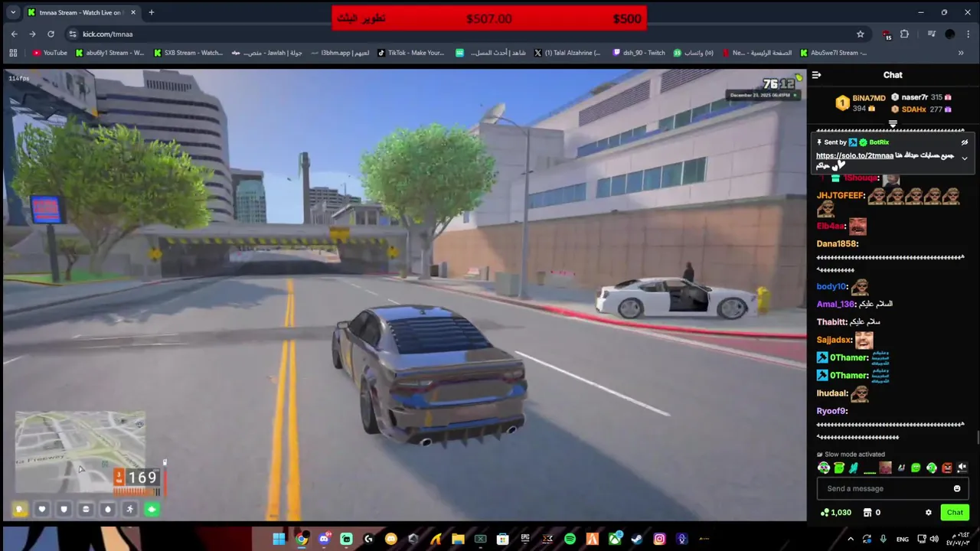Open Spotify from the taskbar
This screenshot has width=980, height=551.
[x=570, y=539]
